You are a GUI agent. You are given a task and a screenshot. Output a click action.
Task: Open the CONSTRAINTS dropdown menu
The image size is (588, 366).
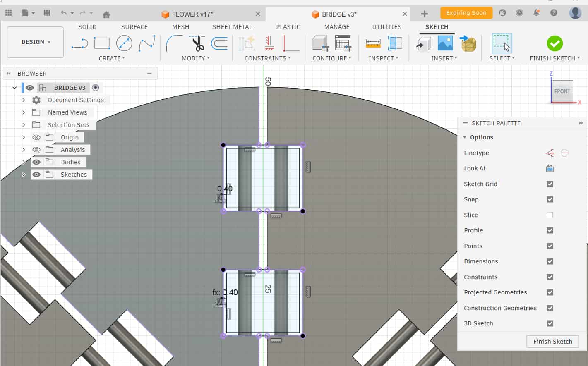[x=267, y=58]
